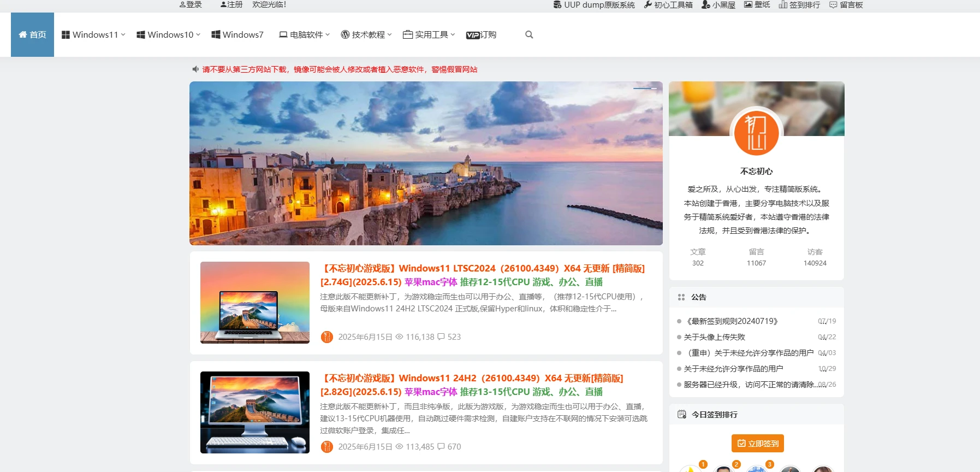Click the LTSC2024 post excerpt text
The width and height of the screenshot is (980, 472).
[482, 303]
